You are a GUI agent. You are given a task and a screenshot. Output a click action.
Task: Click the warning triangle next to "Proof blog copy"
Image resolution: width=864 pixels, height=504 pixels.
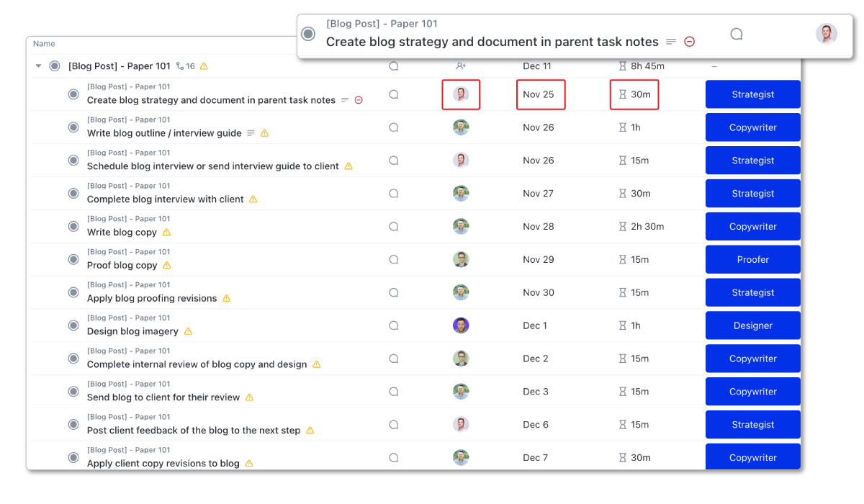tap(168, 265)
